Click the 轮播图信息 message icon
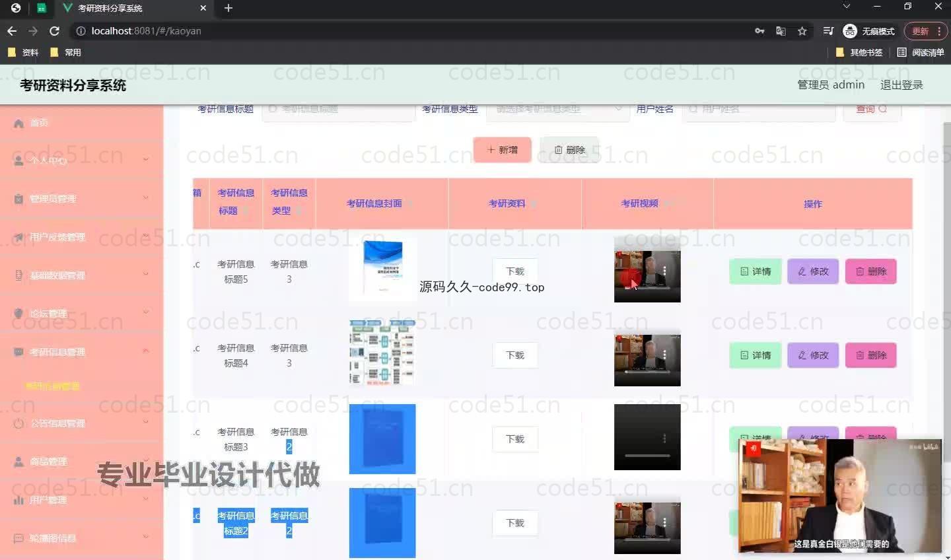The height and width of the screenshot is (560, 951). (18, 538)
